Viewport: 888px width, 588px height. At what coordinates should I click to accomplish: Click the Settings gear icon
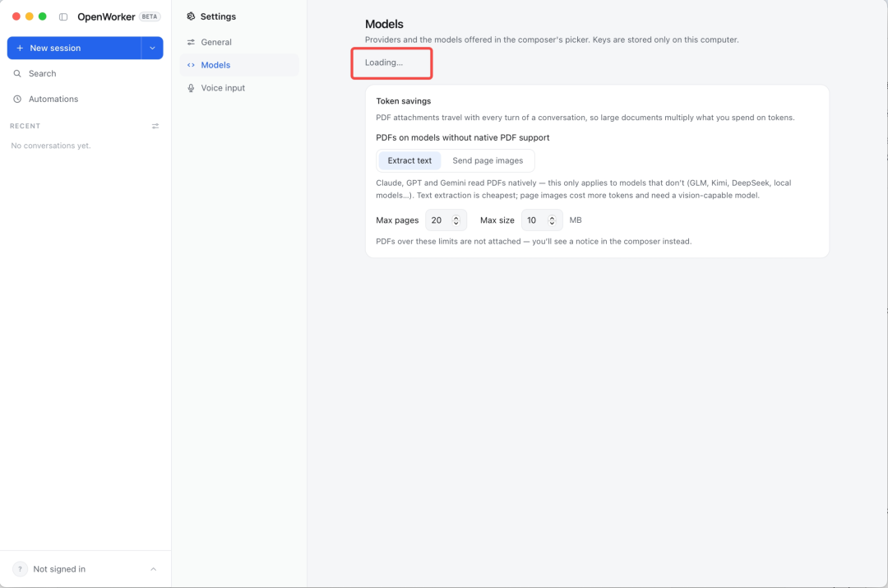[191, 16]
